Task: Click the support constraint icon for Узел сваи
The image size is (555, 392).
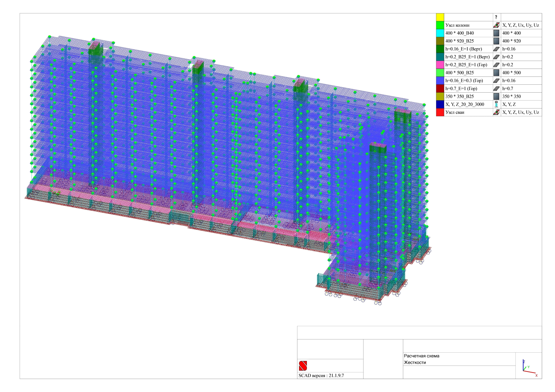Action: (496, 112)
